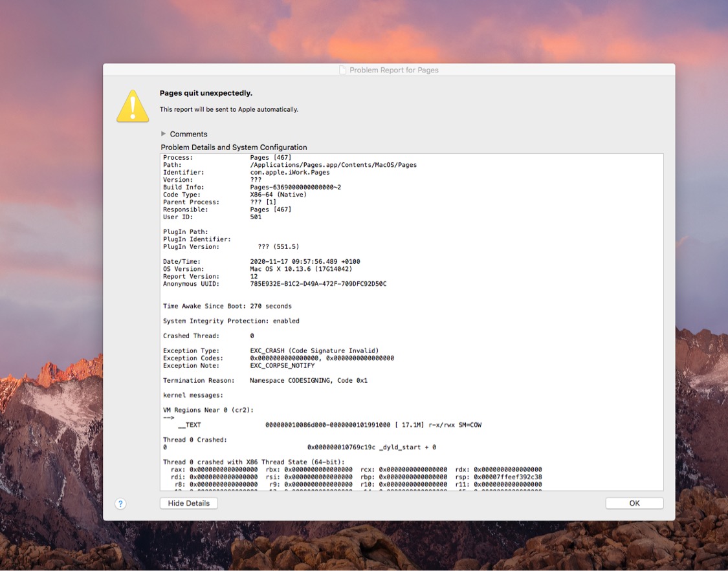Screen dimensions: 728x571
Task: Click the 'Responsible:' label
Action: tap(186, 210)
